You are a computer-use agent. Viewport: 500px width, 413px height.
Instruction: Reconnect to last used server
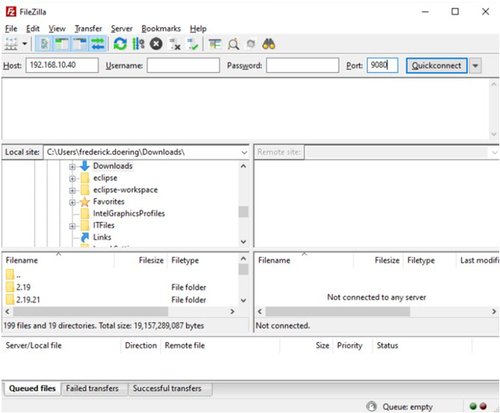point(193,44)
